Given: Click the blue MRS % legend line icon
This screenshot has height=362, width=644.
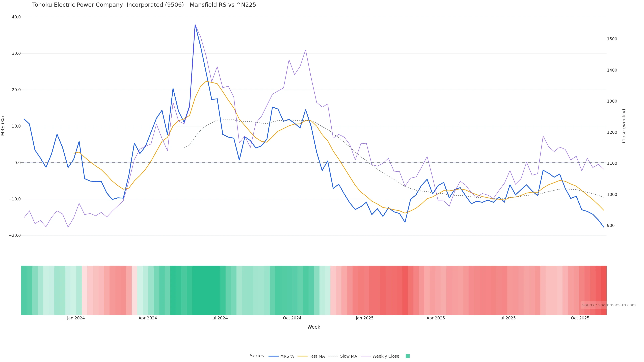Looking at the screenshot, I should (x=274, y=356).
